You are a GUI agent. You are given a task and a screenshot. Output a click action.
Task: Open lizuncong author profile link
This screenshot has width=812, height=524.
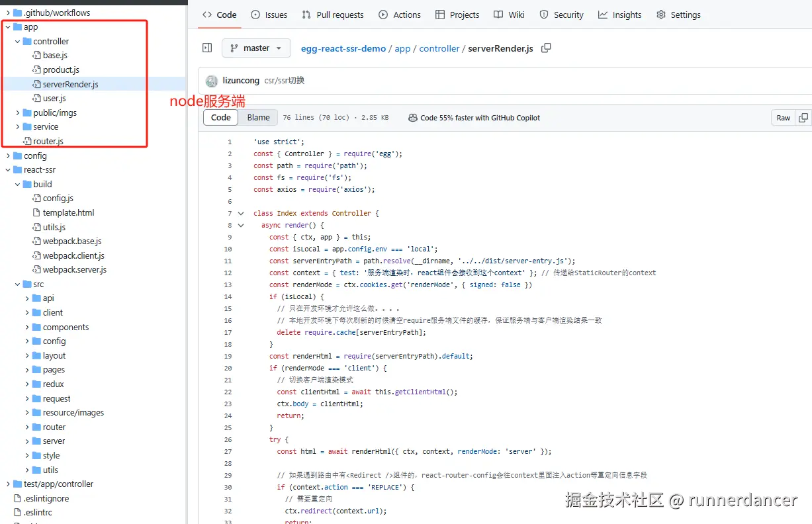pyautogui.click(x=241, y=81)
